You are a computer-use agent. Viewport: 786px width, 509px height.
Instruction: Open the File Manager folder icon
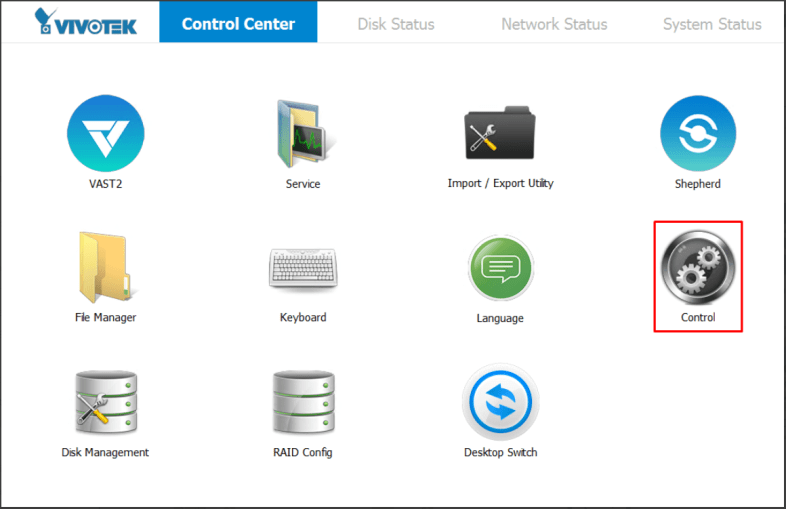(105, 268)
